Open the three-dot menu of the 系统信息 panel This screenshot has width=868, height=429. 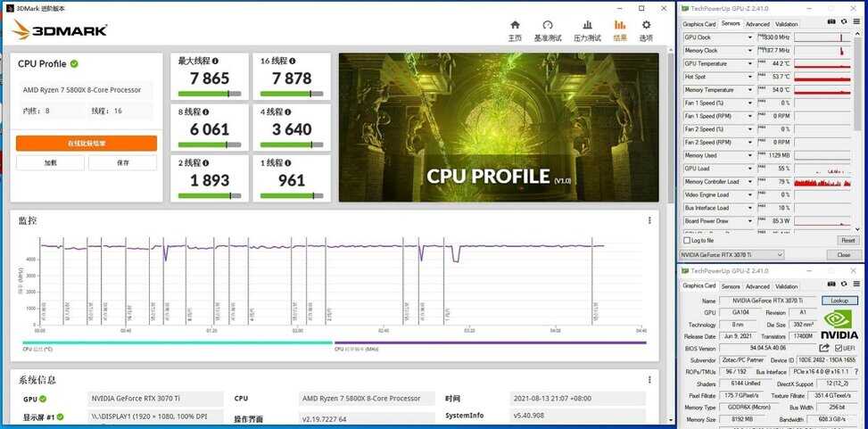pos(649,380)
